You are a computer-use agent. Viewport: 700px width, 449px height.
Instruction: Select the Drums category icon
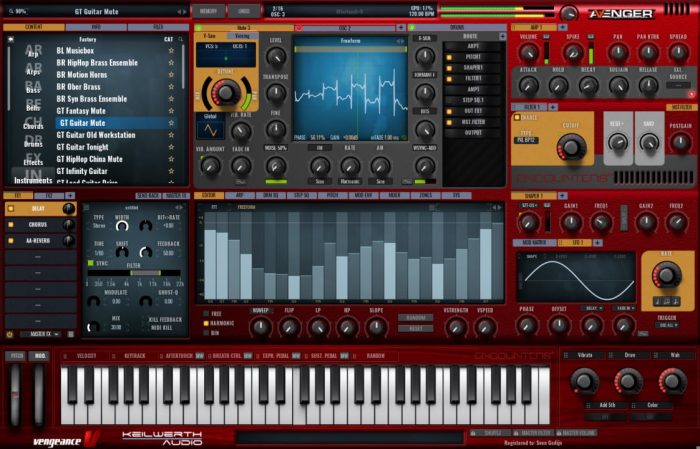[33, 141]
